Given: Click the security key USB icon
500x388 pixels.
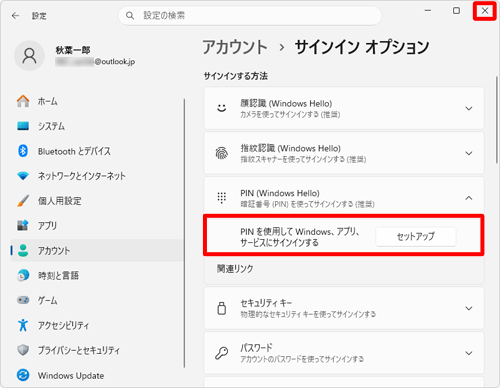Looking at the screenshot, I should click(222, 308).
